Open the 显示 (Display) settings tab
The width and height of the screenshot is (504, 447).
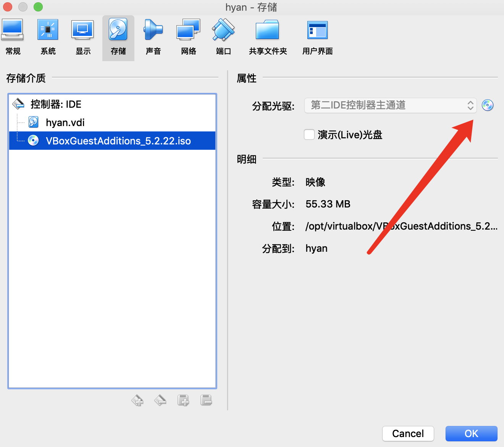[83, 37]
